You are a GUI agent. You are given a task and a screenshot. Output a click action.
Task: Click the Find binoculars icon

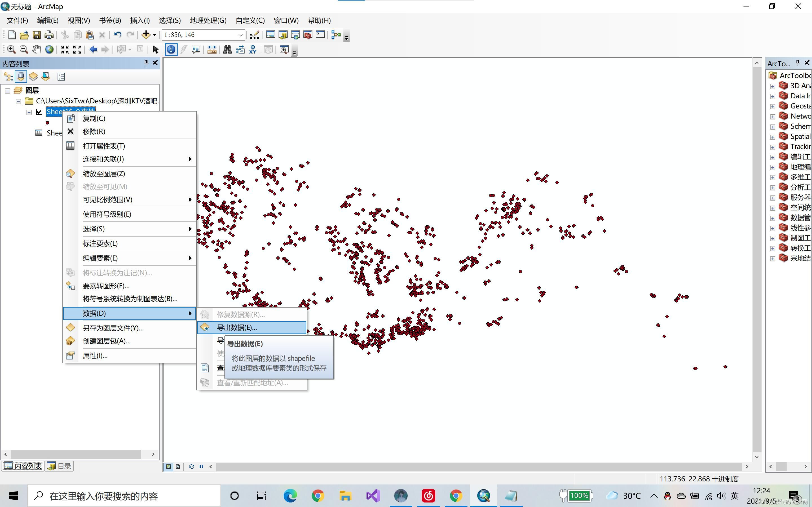tap(227, 50)
